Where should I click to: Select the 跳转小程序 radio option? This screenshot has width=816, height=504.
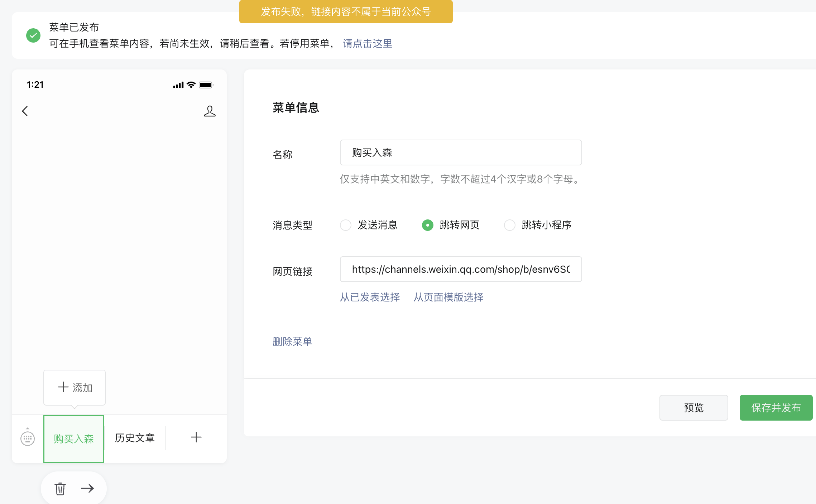(x=509, y=225)
